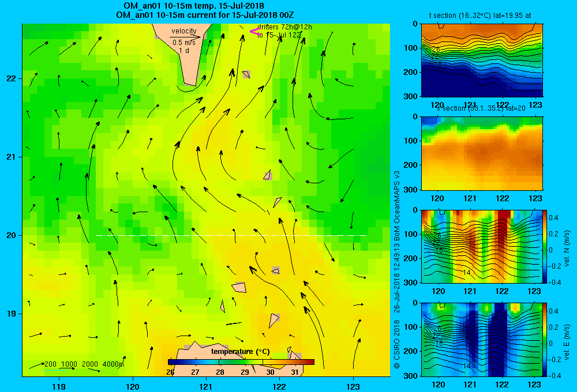Click longitude label 120 under main map

(133, 386)
